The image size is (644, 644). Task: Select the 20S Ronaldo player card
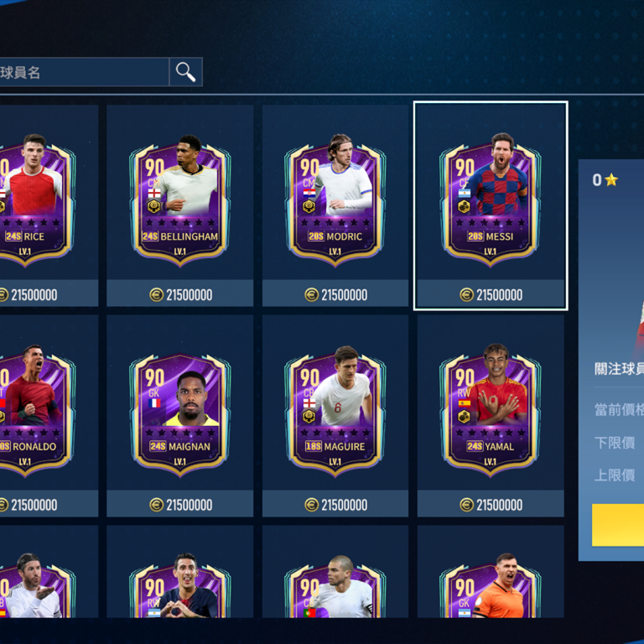[x=35, y=412]
